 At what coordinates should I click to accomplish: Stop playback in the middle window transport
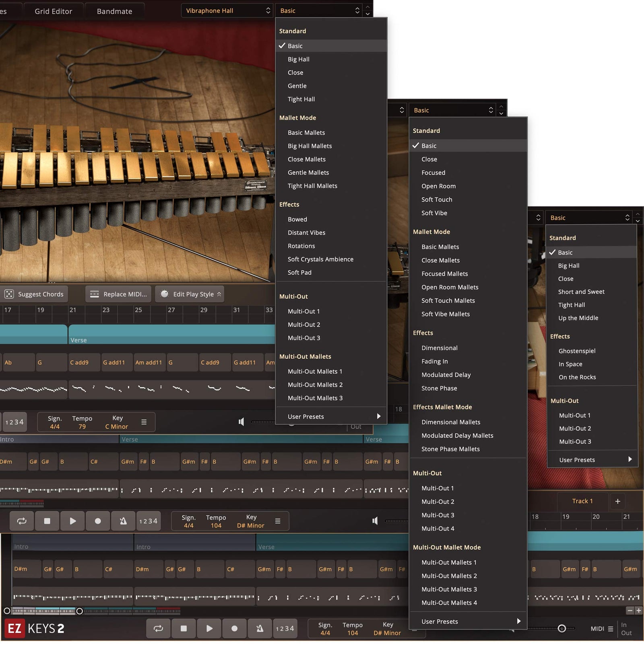[47, 521]
